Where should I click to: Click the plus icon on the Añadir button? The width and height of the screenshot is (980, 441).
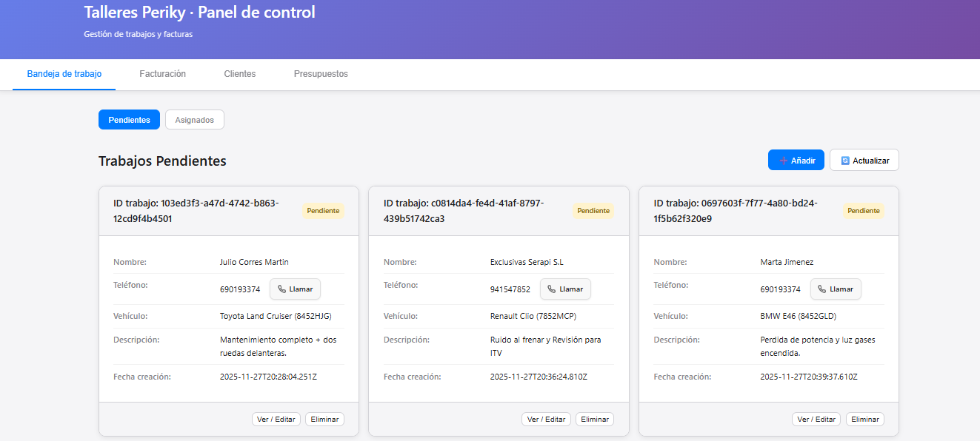pos(784,159)
